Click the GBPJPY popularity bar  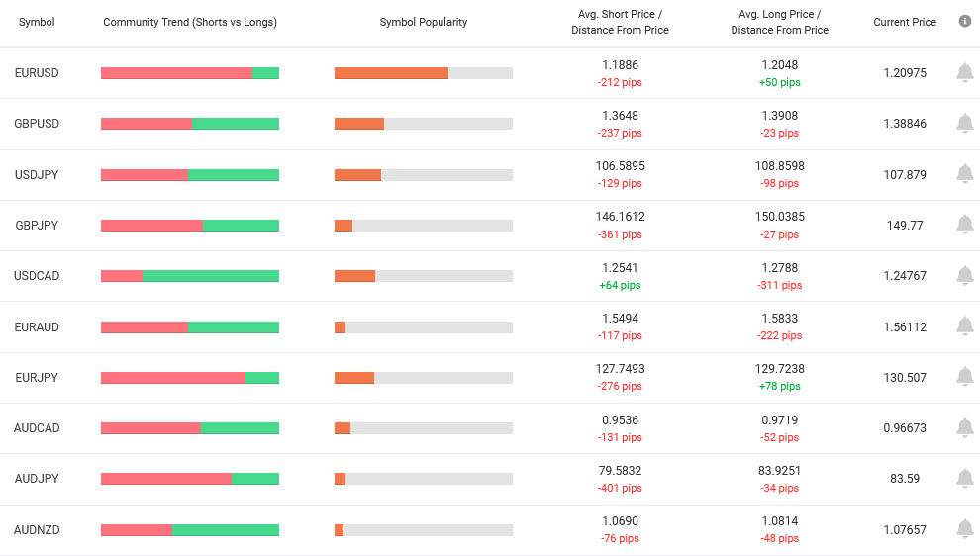pyautogui.click(x=424, y=226)
